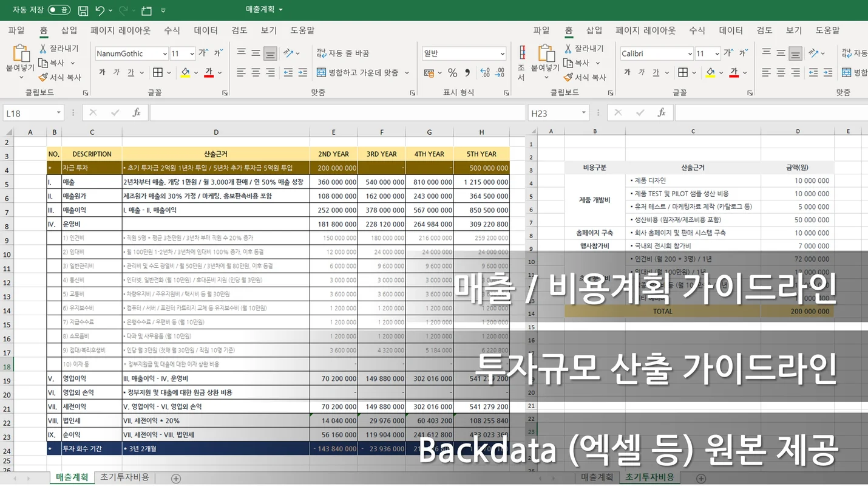
Task: Apply comma style button
Action: point(467,73)
